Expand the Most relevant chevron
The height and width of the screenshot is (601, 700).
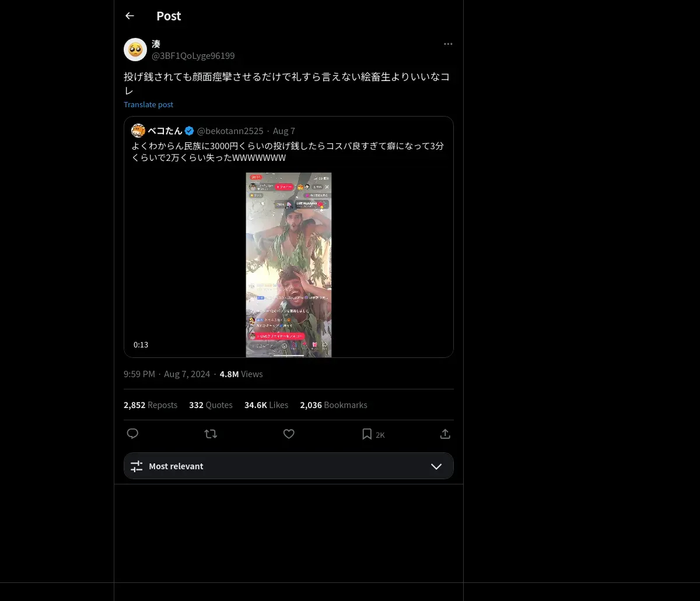tap(436, 466)
